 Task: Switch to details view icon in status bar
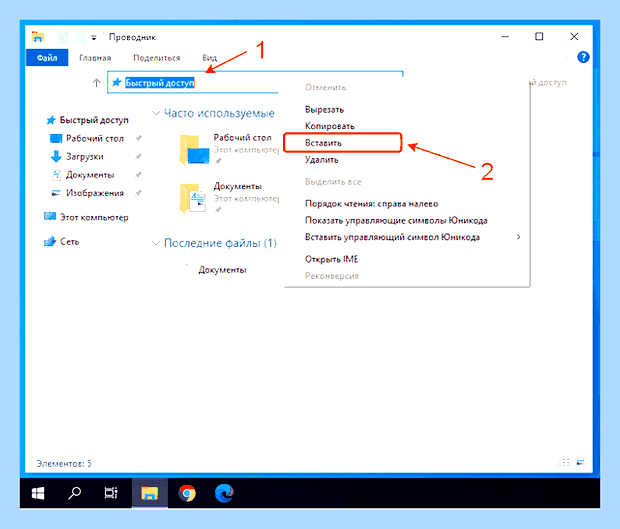(564, 462)
